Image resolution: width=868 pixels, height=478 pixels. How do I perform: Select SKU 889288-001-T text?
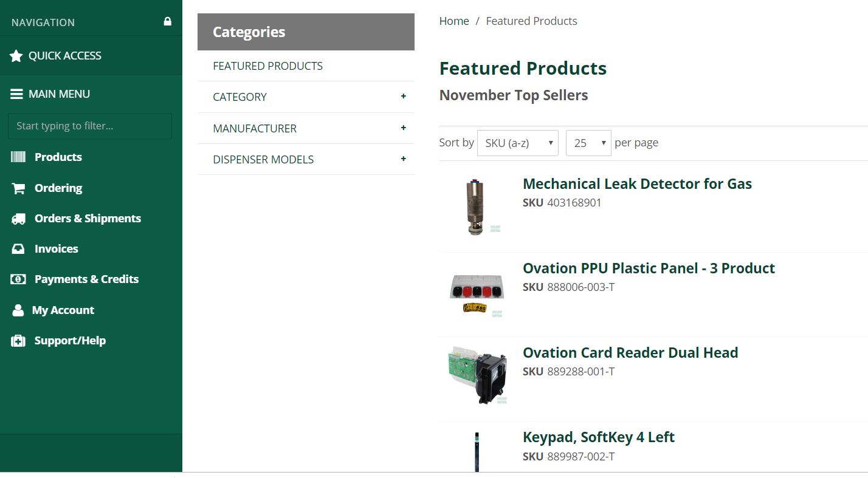(568, 372)
